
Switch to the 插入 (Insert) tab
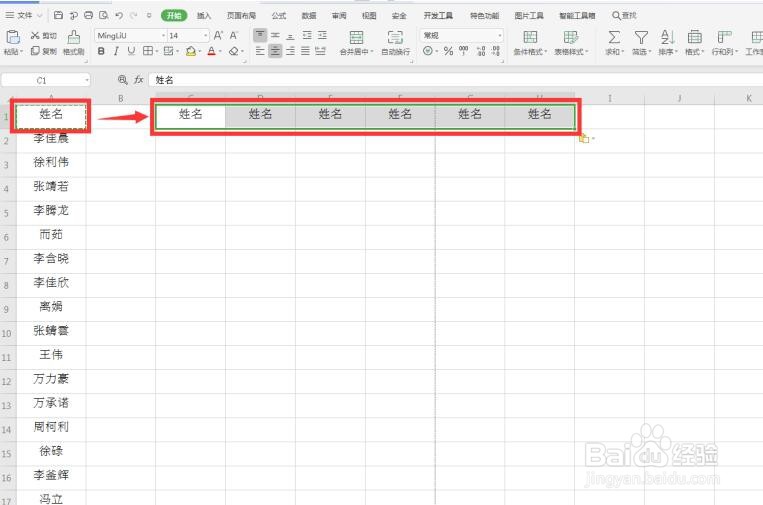point(204,16)
